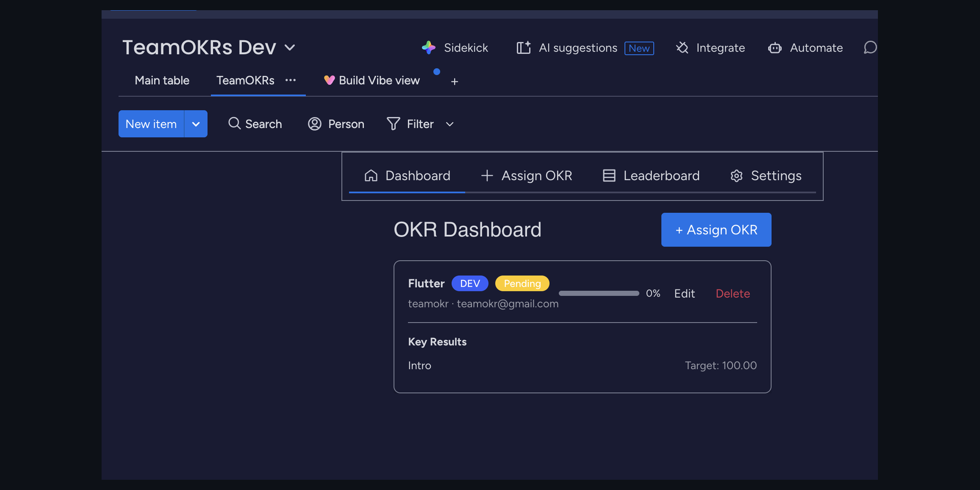Click the Key Results heading
This screenshot has height=490, width=980.
437,342
